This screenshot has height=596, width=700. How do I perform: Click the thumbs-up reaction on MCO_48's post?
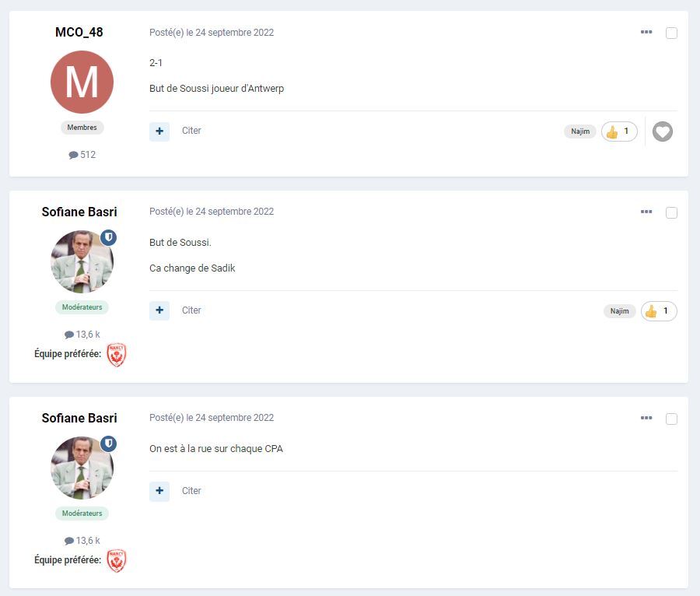(x=619, y=132)
